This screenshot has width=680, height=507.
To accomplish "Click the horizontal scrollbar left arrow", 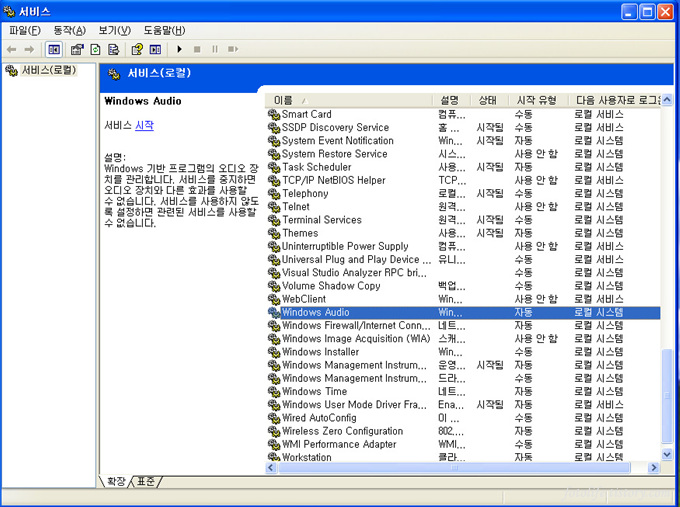I will (x=271, y=468).
